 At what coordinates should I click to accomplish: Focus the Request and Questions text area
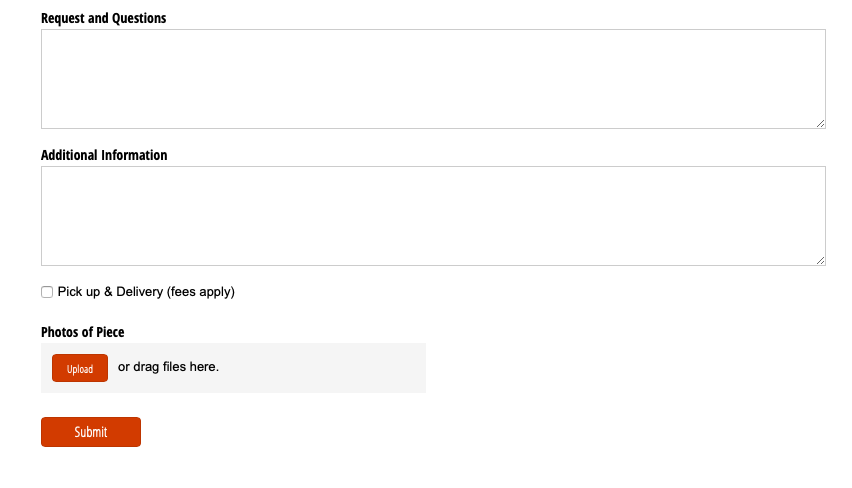(x=433, y=79)
